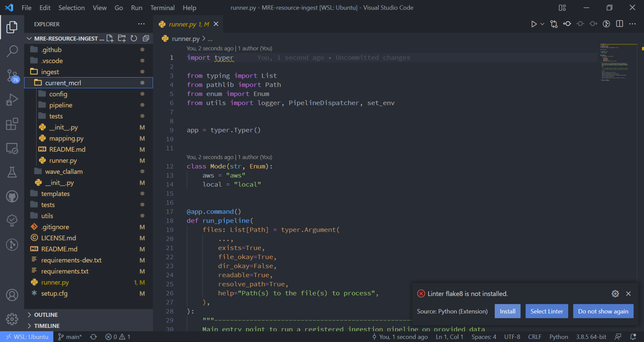Viewport: 644px width, 342px height.
Task: Expand the wave_clallam folder
Action: tap(63, 172)
